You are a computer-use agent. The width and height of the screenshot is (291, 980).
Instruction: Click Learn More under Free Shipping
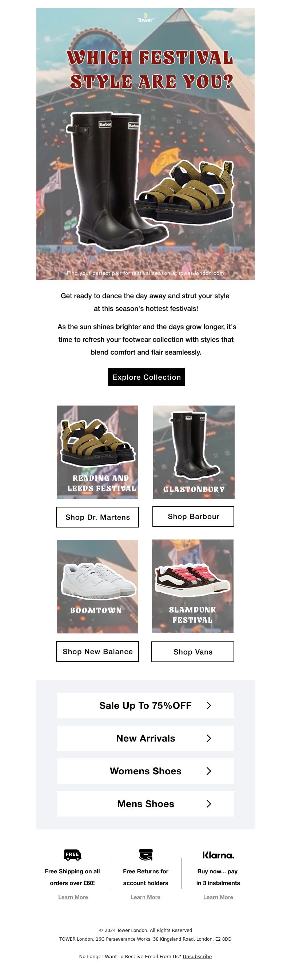(73, 897)
